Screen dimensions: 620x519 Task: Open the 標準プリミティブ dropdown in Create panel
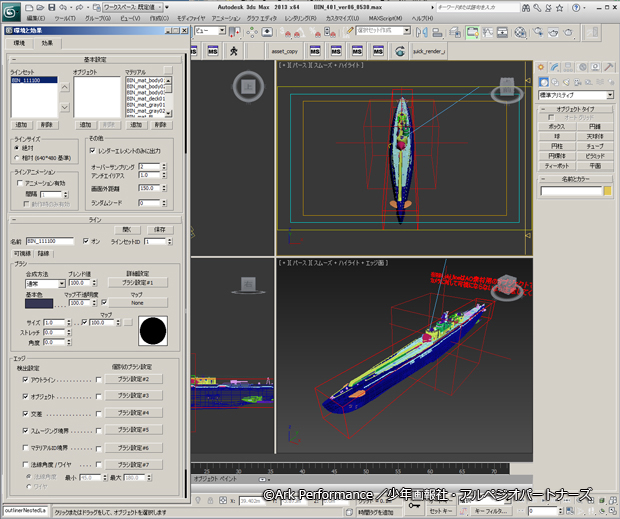click(576, 95)
